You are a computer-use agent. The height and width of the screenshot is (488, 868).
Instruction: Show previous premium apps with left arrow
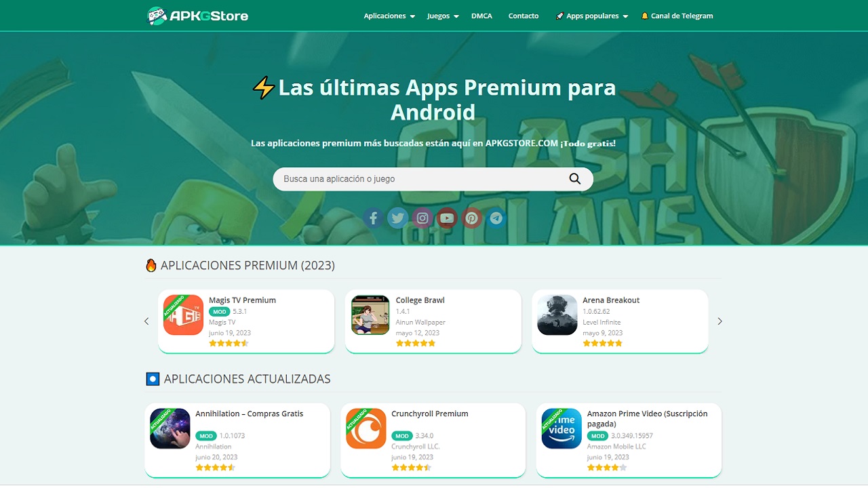146,321
